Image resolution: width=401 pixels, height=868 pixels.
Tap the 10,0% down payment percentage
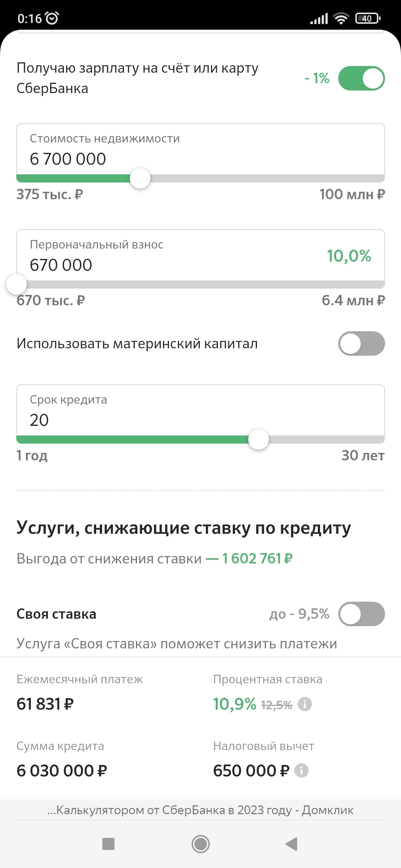click(x=349, y=256)
